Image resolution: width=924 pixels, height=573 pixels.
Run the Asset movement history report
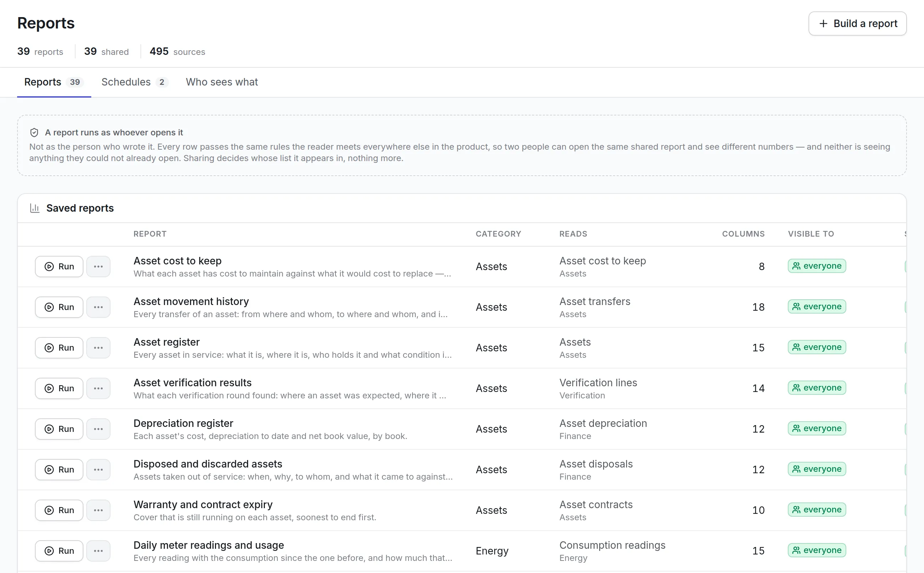coord(59,307)
